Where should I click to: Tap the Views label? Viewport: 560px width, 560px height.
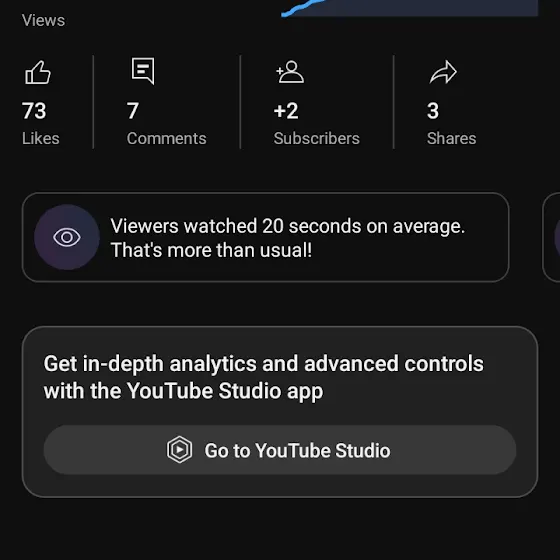(x=43, y=20)
